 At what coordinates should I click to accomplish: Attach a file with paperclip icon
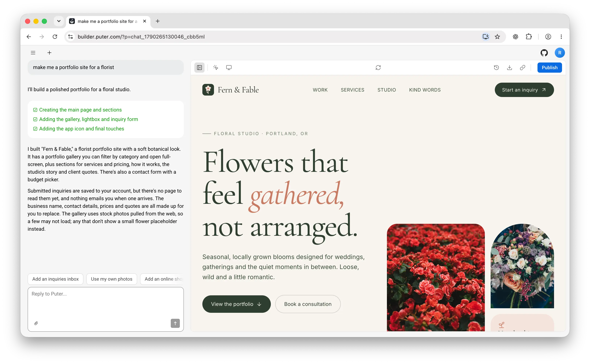[36, 323]
